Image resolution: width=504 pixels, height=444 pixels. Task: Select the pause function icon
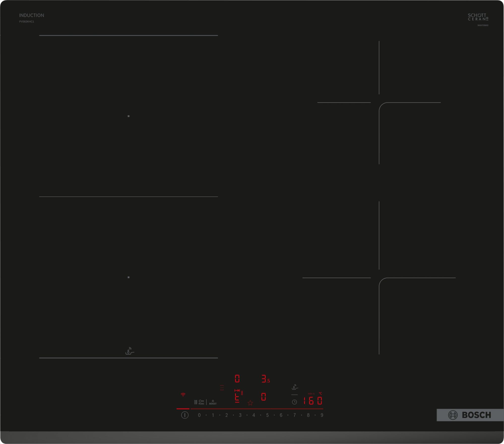pos(196,402)
